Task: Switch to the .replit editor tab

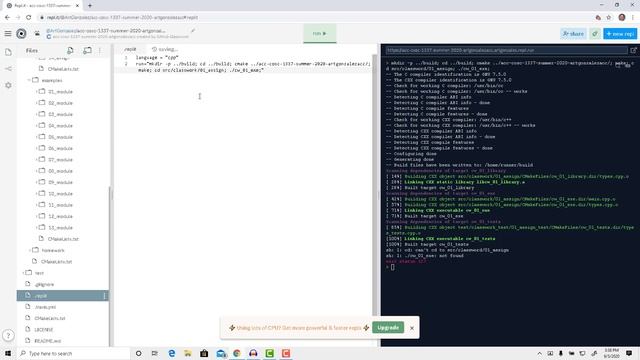Action: (130, 49)
